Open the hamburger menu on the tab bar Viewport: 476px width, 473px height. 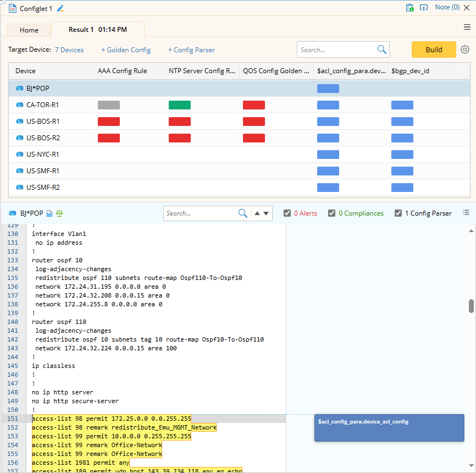(467, 27)
